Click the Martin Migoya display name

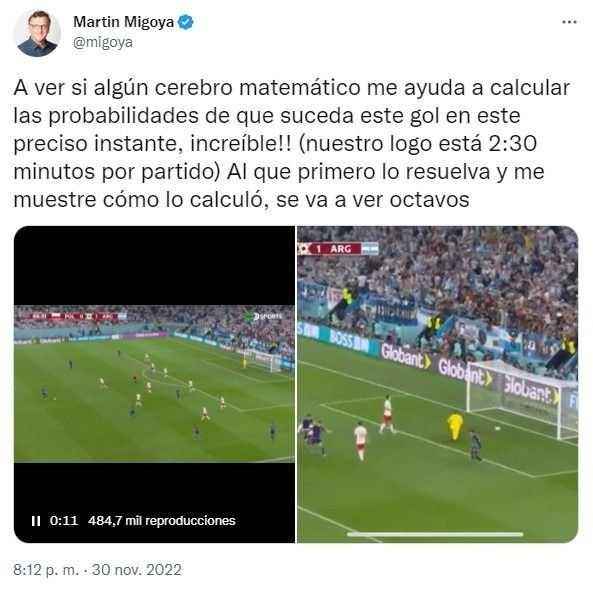(123, 22)
